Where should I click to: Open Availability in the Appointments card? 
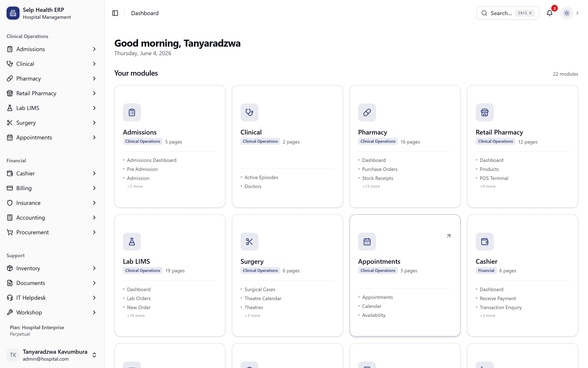tap(374, 315)
